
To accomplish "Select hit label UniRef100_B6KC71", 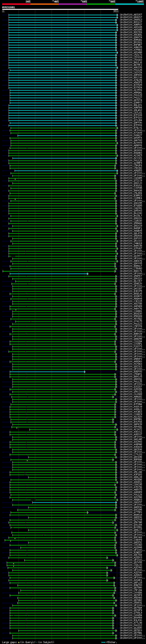I will [131, 271].
